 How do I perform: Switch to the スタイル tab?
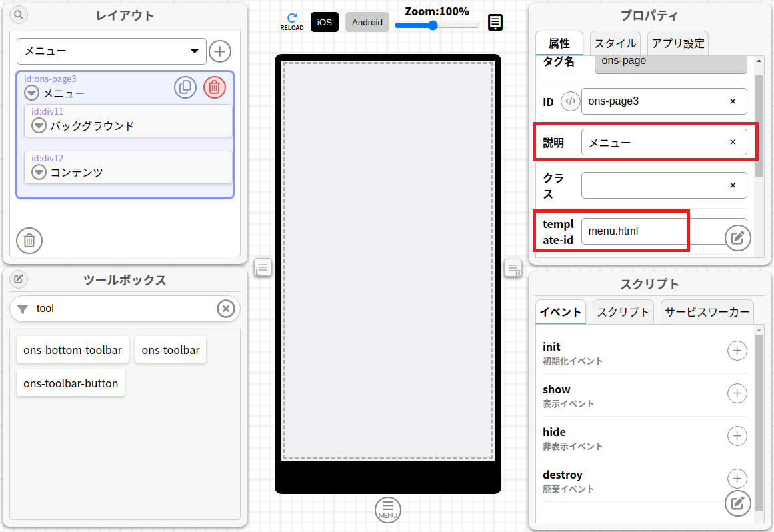pos(615,43)
